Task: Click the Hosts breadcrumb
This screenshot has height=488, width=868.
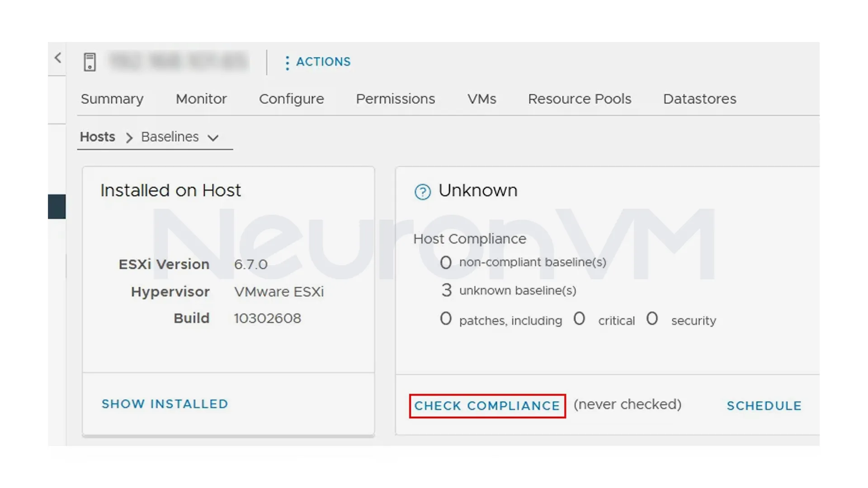Action: (98, 137)
